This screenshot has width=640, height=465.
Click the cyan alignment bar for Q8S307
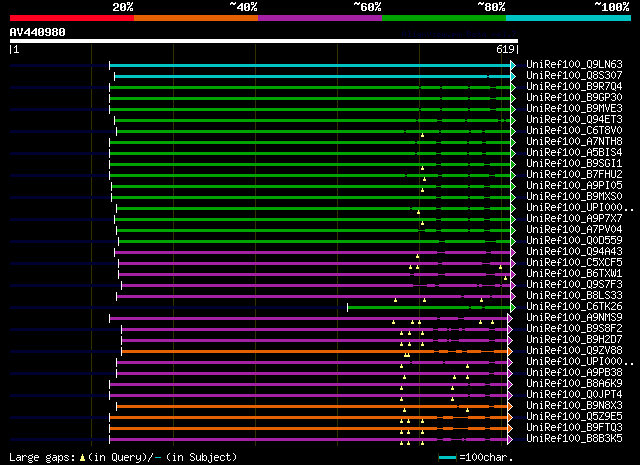313,77
